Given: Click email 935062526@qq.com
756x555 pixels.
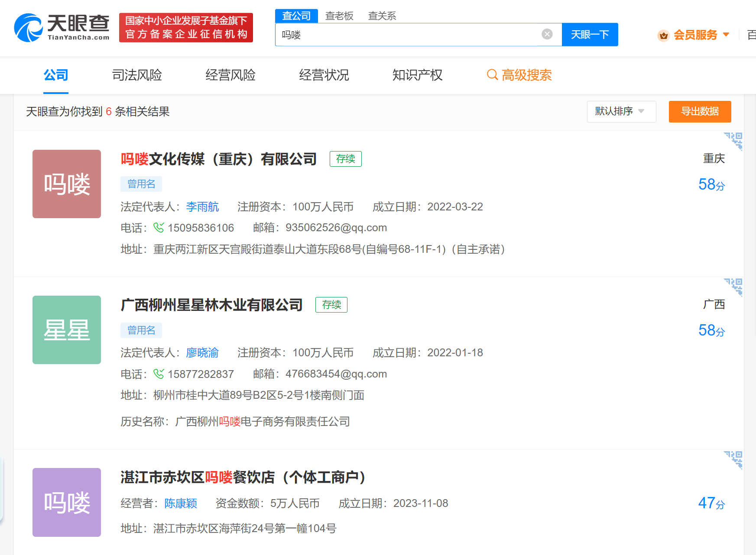Looking at the screenshot, I should (x=336, y=228).
